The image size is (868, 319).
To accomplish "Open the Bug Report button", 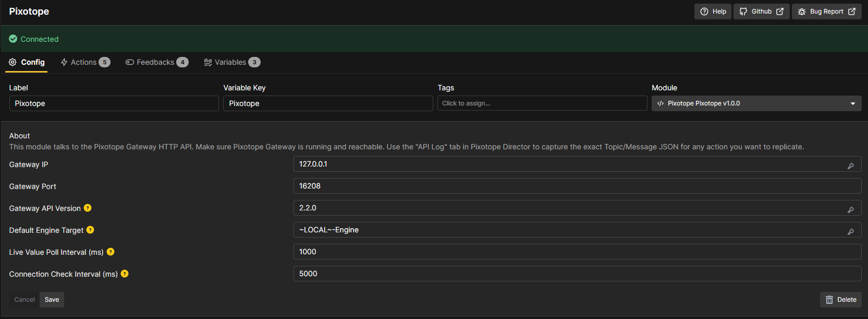I will click(827, 11).
